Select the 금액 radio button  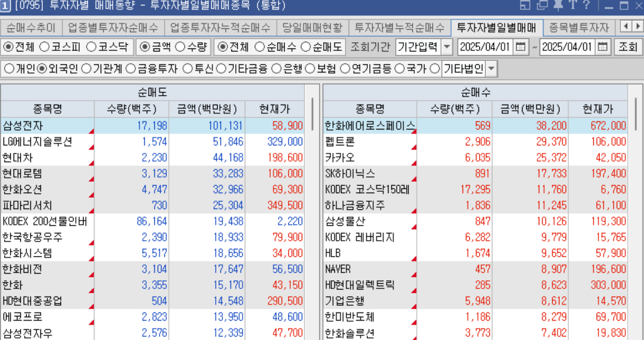tap(145, 47)
